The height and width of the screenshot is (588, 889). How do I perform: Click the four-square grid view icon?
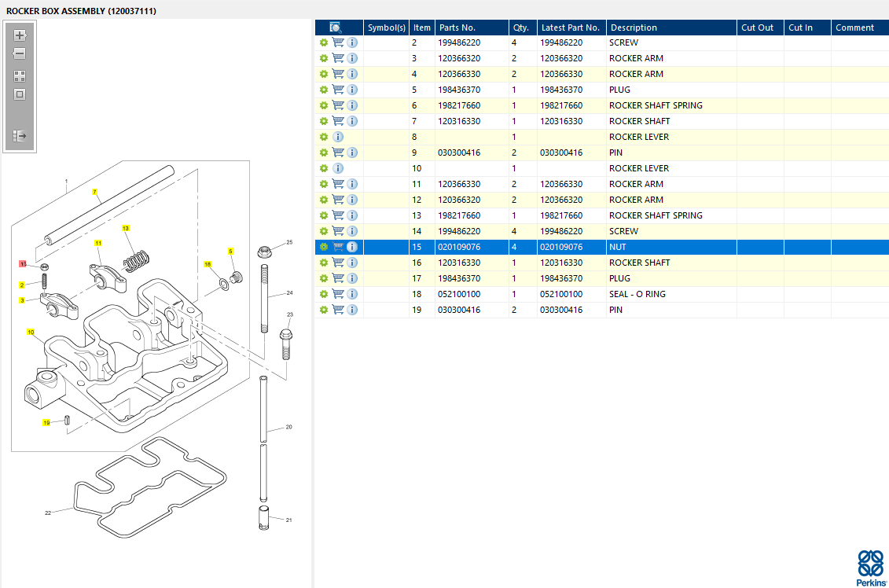point(20,76)
